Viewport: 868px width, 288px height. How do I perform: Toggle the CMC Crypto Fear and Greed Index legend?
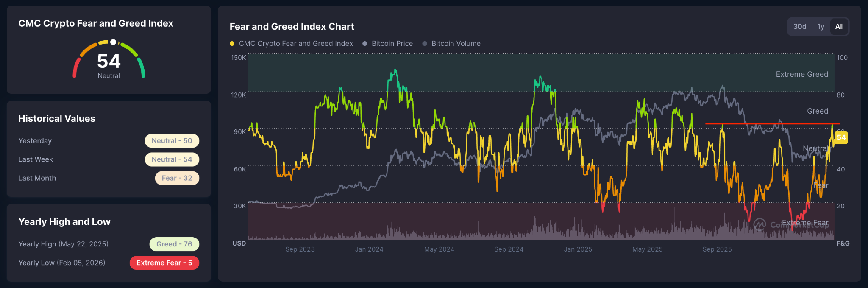[x=291, y=43]
